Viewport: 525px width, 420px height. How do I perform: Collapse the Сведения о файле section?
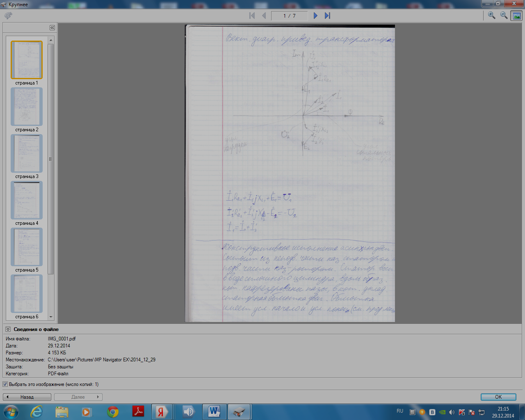click(8, 329)
